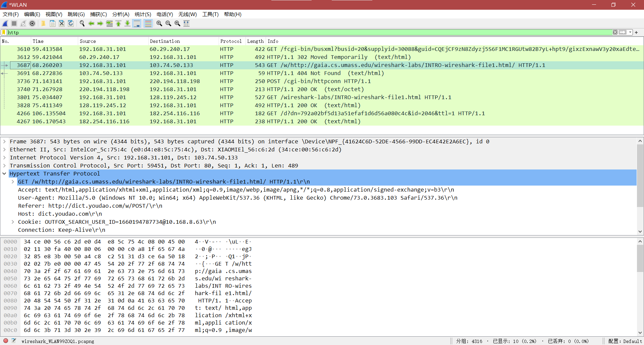The image size is (644, 345).
Task: Reset text to normal size
Action: pyautogui.click(x=177, y=23)
